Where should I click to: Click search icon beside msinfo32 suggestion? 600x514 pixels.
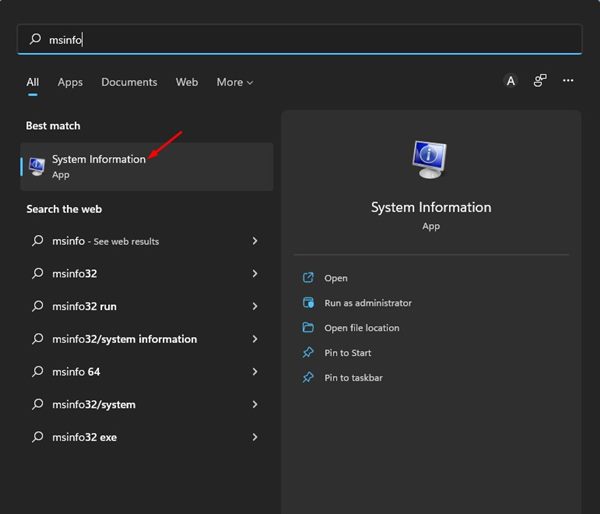pyautogui.click(x=38, y=273)
